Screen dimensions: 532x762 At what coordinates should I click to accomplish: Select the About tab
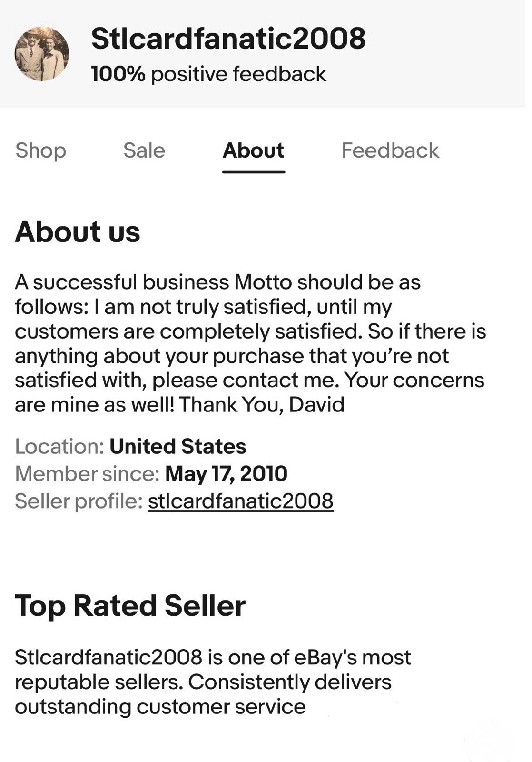coord(253,150)
